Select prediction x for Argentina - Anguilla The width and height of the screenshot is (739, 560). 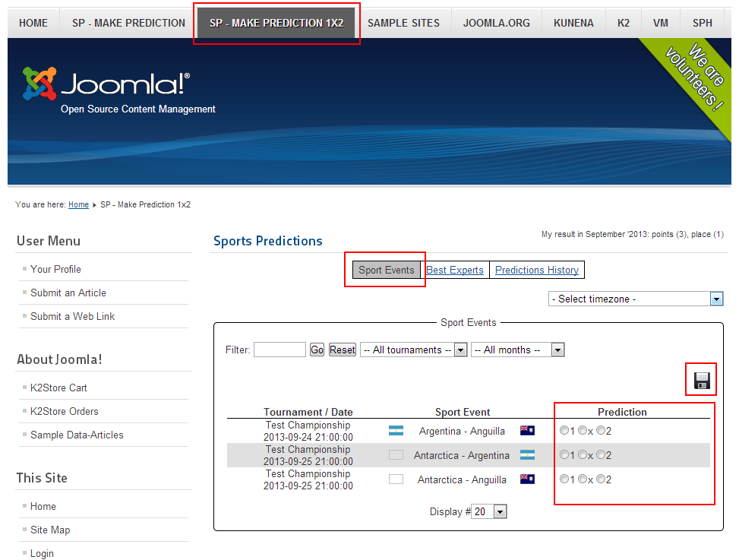(583, 430)
